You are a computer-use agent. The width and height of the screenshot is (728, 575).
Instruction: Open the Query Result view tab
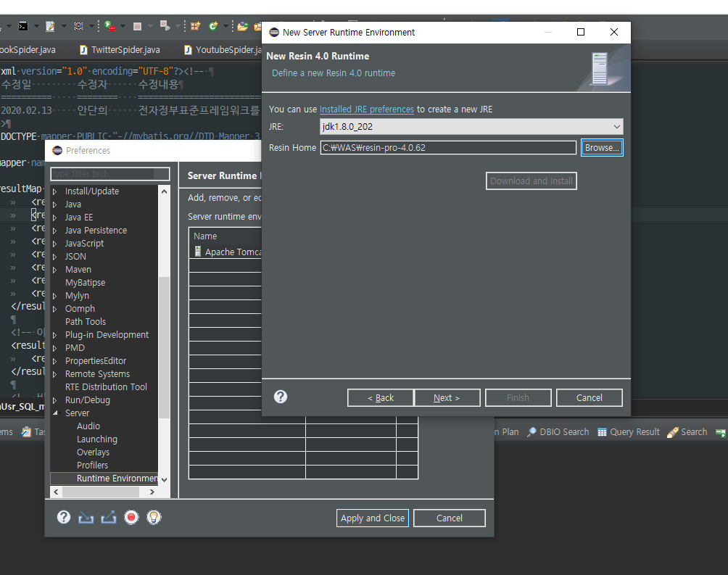628,432
